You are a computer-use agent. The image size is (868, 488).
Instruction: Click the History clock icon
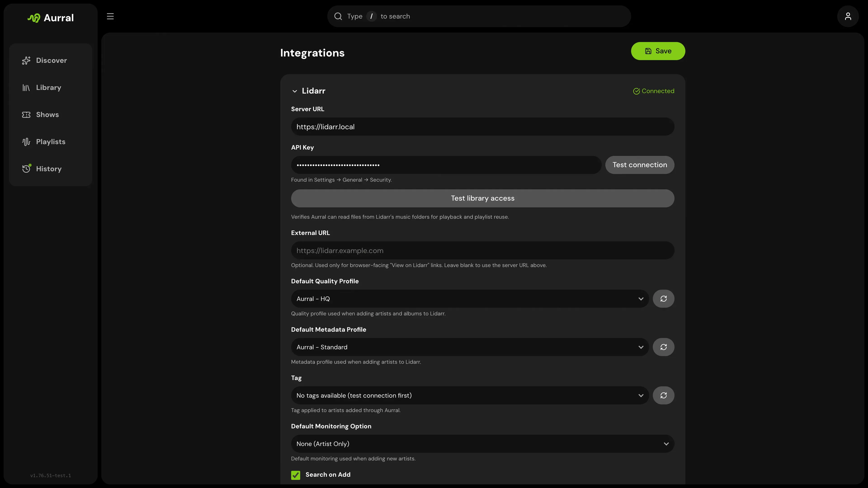[26, 169]
